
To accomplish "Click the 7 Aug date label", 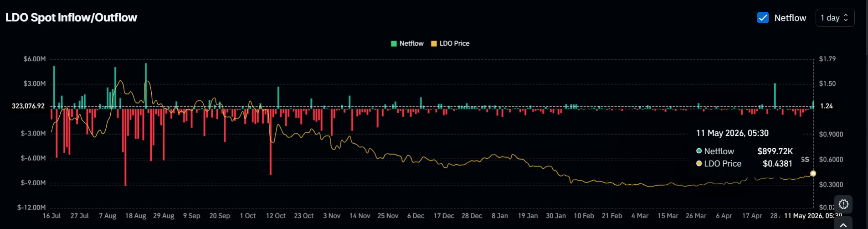I will tap(108, 216).
